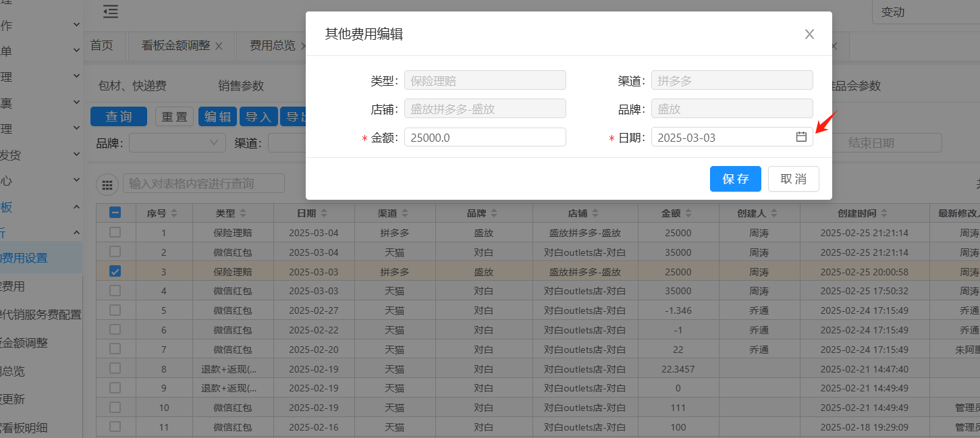Toggle the select-all header checkbox
This screenshot has width=980, height=438.
115,213
